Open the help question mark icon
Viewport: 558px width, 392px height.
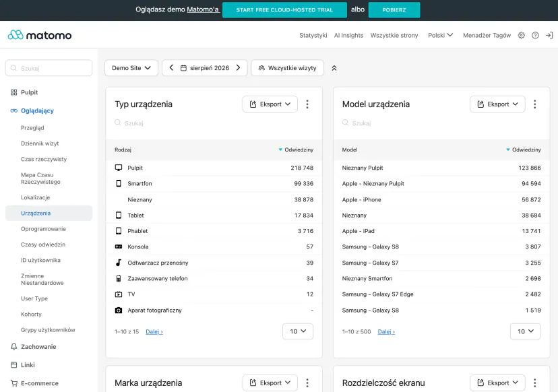click(x=535, y=35)
